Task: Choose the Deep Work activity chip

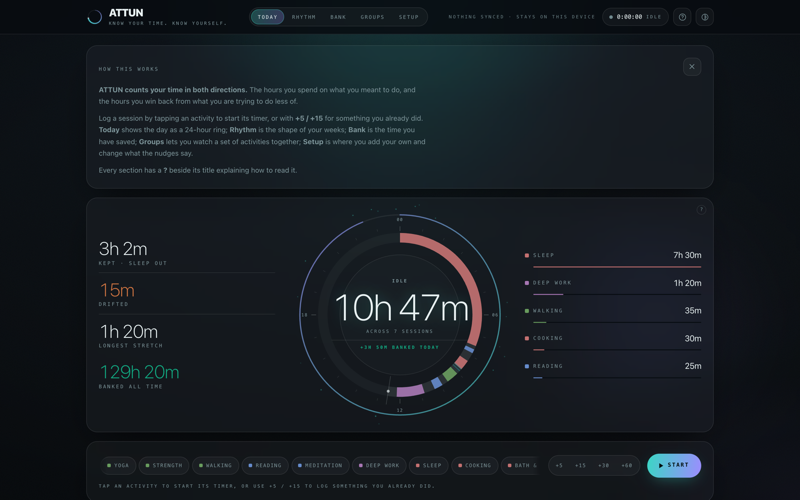Action: [379, 465]
